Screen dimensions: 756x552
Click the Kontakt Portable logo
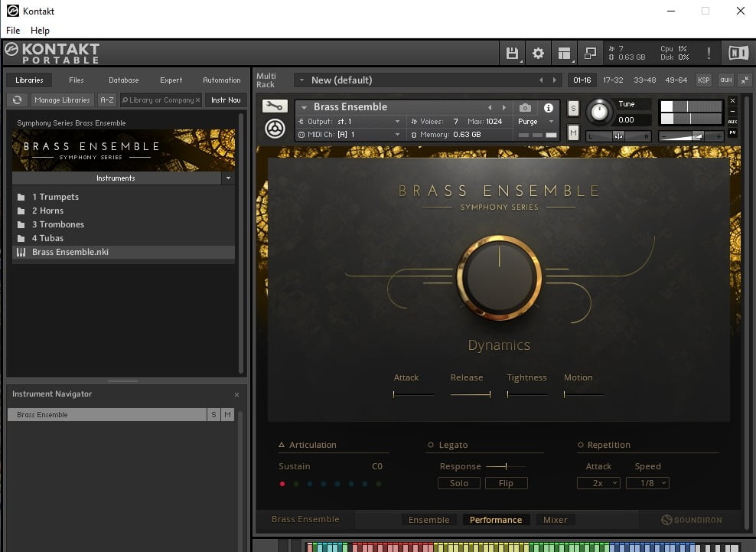tap(52, 53)
